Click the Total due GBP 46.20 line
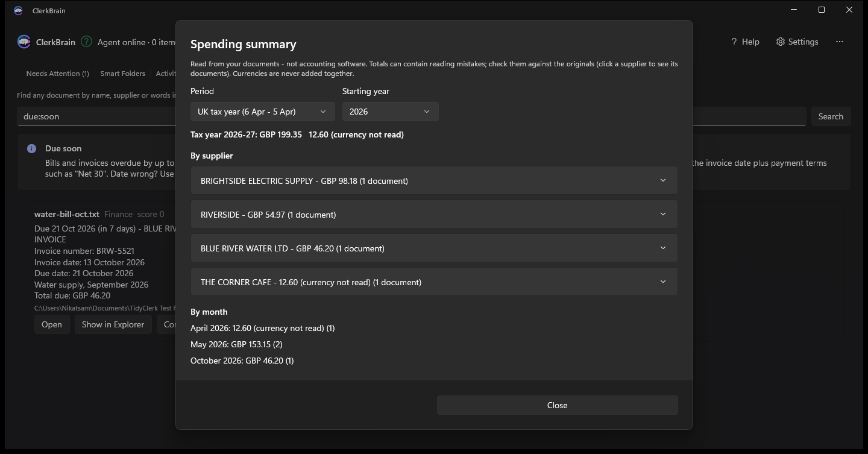This screenshot has width=868, height=454. (x=72, y=295)
